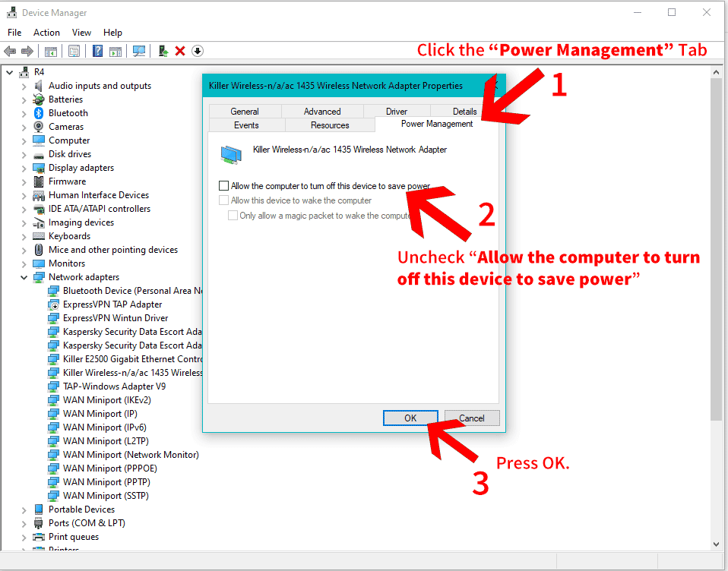The width and height of the screenshot is (728, 571).
Task: Click the red X Uninstall device icon
Action: tap(180, 51)
